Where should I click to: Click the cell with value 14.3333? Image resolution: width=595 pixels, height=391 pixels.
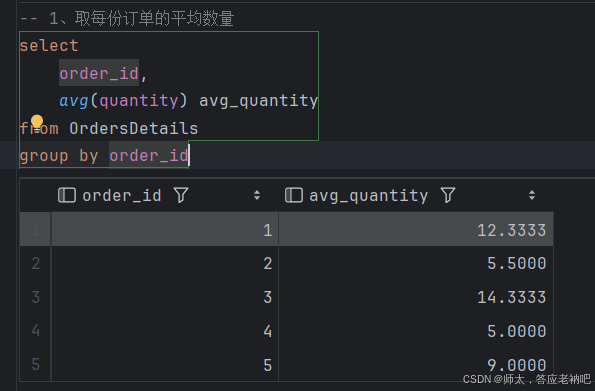[x=416, y=297]
